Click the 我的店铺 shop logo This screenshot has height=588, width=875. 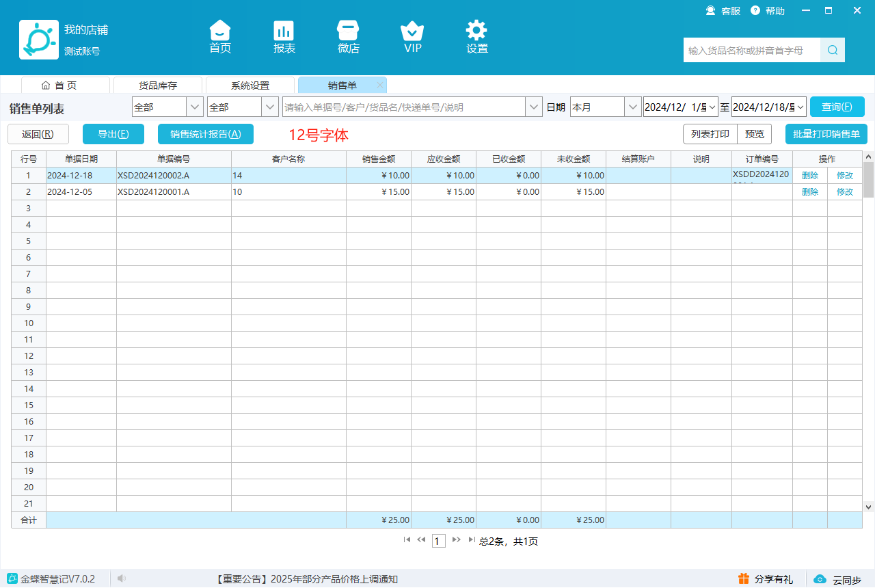click(x=39, y=40)
